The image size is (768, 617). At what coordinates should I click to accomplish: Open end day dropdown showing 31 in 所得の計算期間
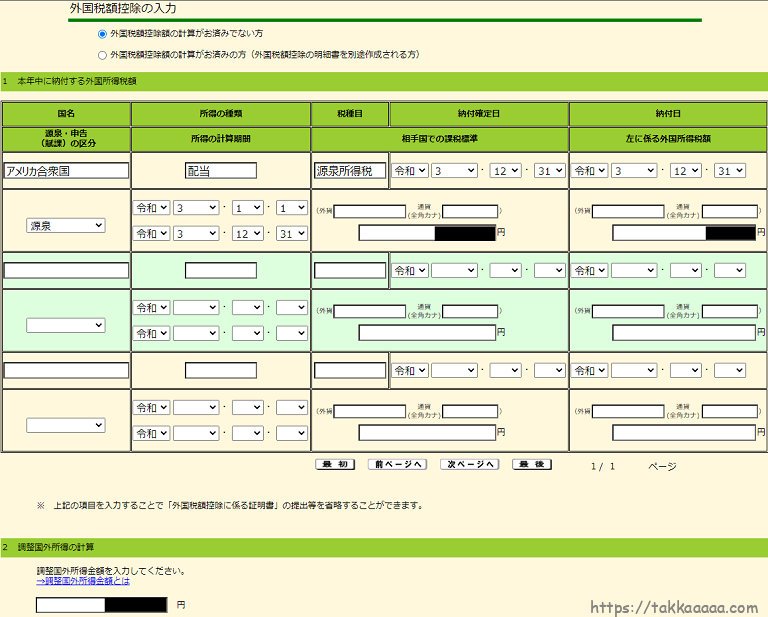291,234
